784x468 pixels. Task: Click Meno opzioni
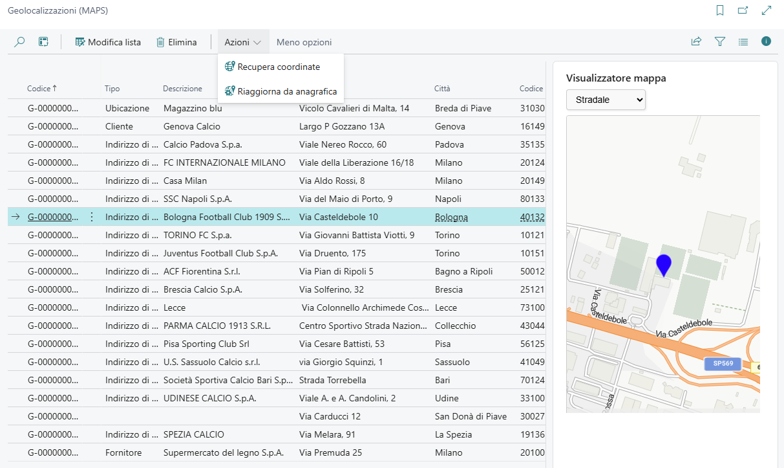(x=304, y=42)
